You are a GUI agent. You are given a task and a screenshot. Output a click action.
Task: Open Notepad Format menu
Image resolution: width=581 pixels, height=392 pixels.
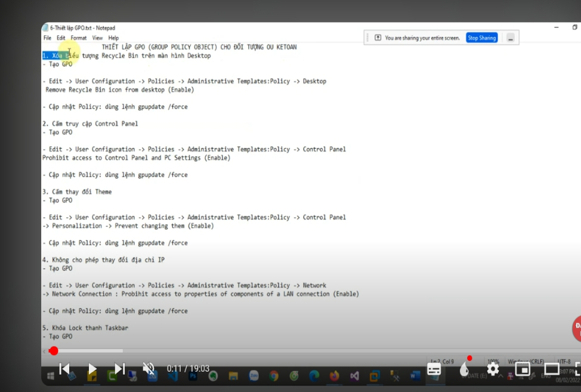tap(79, 38)
